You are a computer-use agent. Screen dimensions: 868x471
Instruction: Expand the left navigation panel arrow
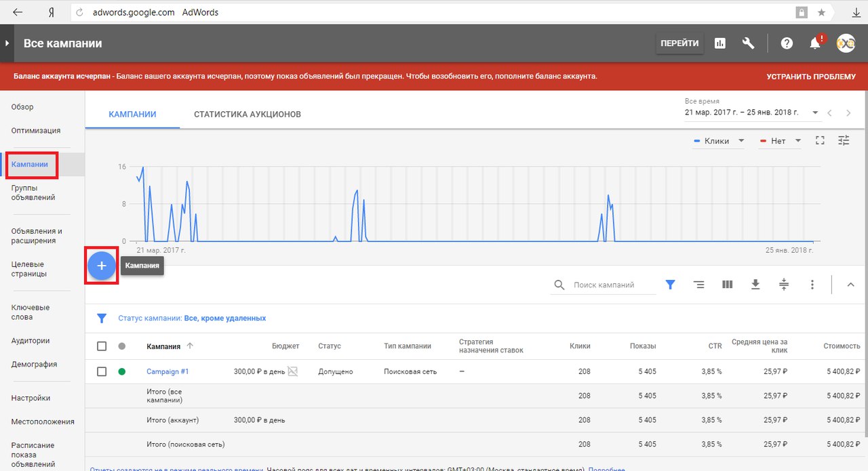pos(7,43)
